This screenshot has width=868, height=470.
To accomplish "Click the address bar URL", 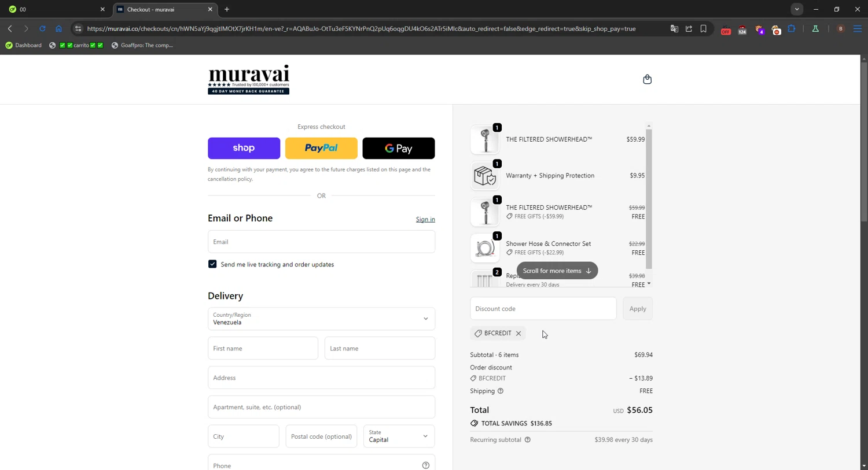I will tap(361, 28).
